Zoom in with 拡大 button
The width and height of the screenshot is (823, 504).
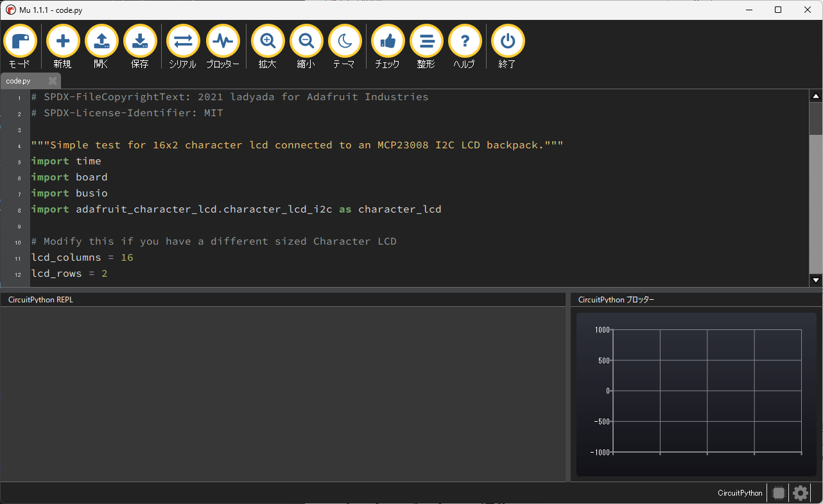268,47
